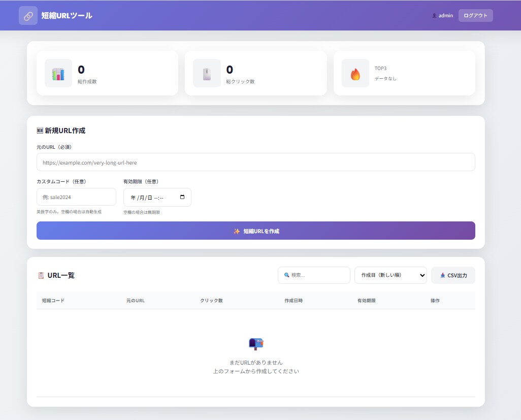
Task: Click the 空欄の場合は無期限 hint
Action: (142, 212)
